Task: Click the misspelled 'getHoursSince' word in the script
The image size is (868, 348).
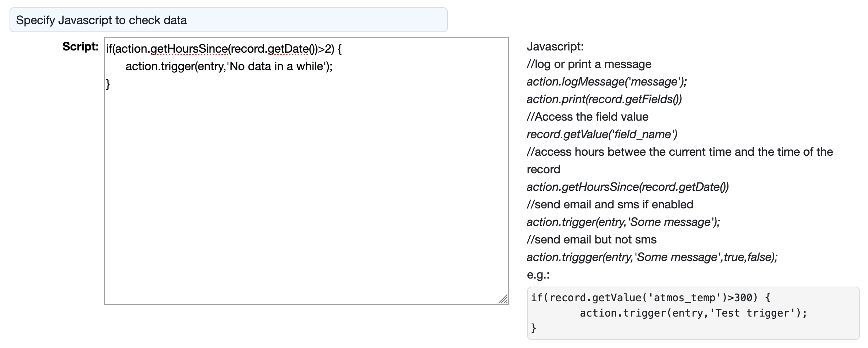Action: pyautogui.click(x=189, y=49)
